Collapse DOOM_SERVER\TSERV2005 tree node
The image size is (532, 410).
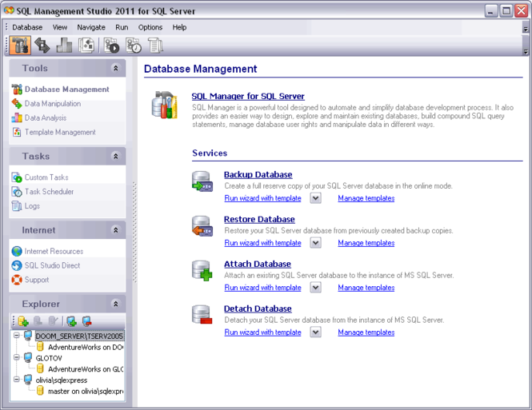(16, 336)
